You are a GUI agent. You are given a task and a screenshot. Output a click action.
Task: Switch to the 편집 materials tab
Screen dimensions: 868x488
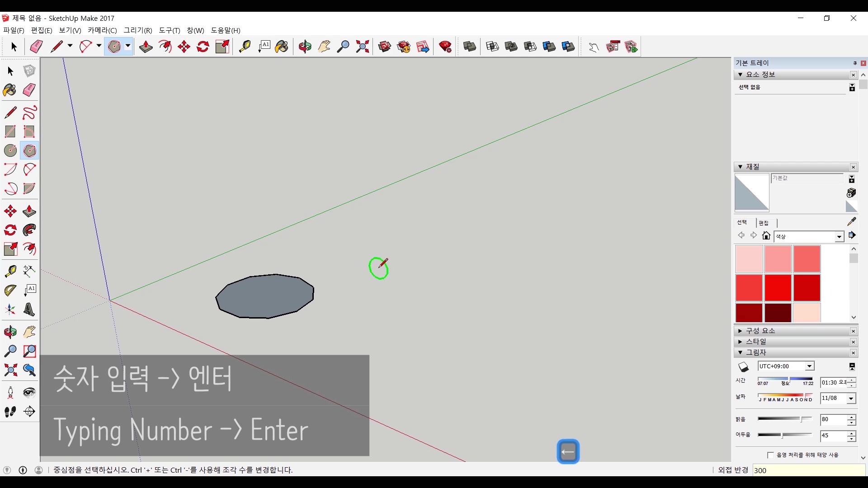pos(764,223)
